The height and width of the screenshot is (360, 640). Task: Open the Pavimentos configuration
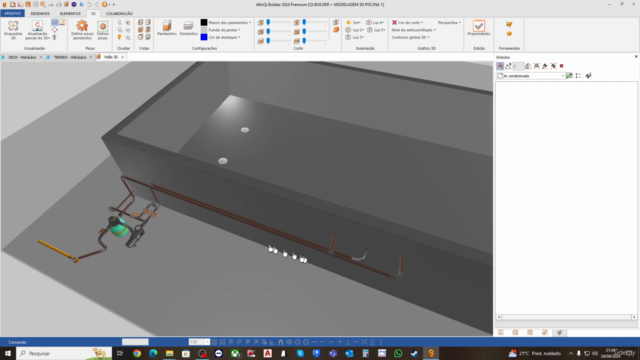pos(167,28)
